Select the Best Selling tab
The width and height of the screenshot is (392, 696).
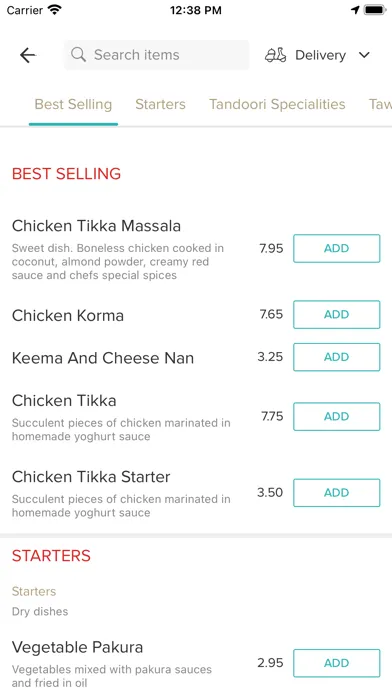tap(73, 104)
